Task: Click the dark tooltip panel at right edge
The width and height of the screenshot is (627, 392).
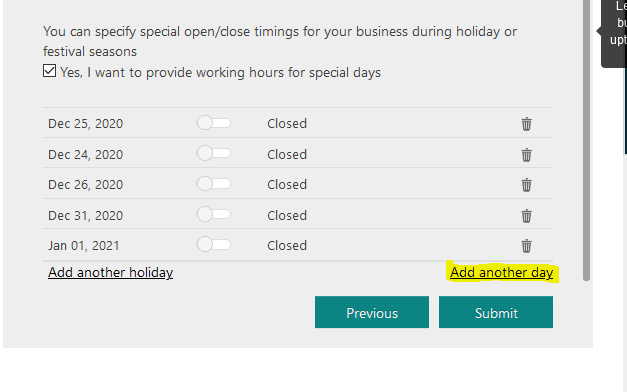Action: coord(614,32)
